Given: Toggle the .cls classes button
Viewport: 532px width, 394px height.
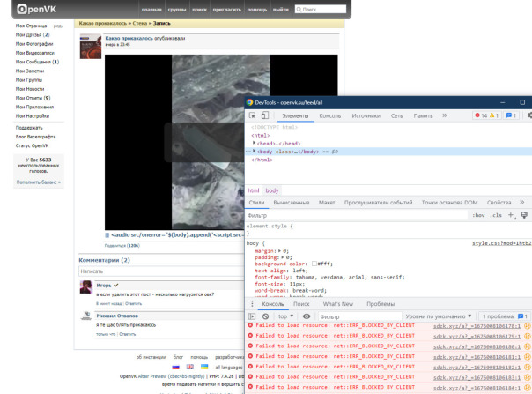Looking at the screenshot, I should coord(496,215).
